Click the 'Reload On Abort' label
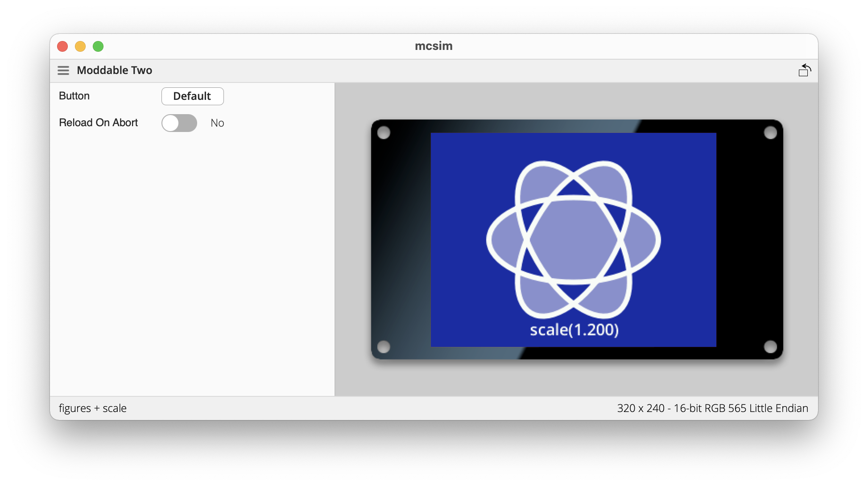Viewport: 868px width, 486px height. (99, 123)
